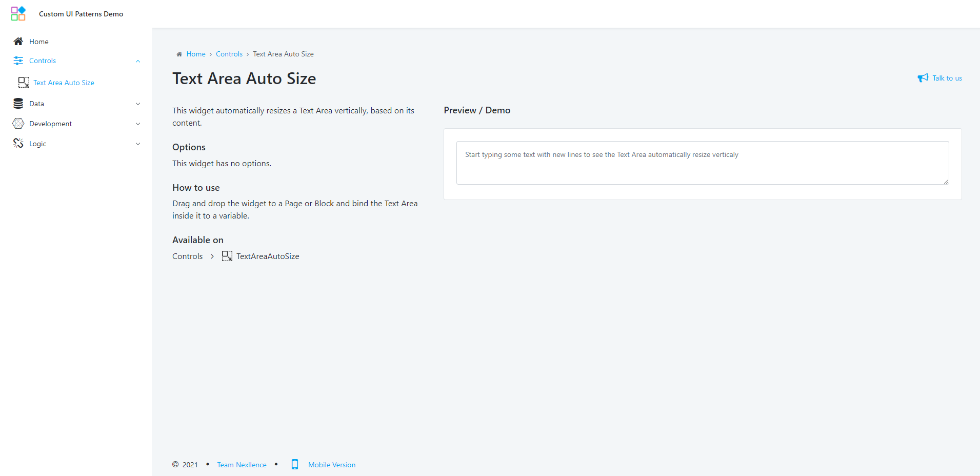Collapse the Controls section
The height and width of the screenshot is (476, 980).
click(x=137, y=61)
